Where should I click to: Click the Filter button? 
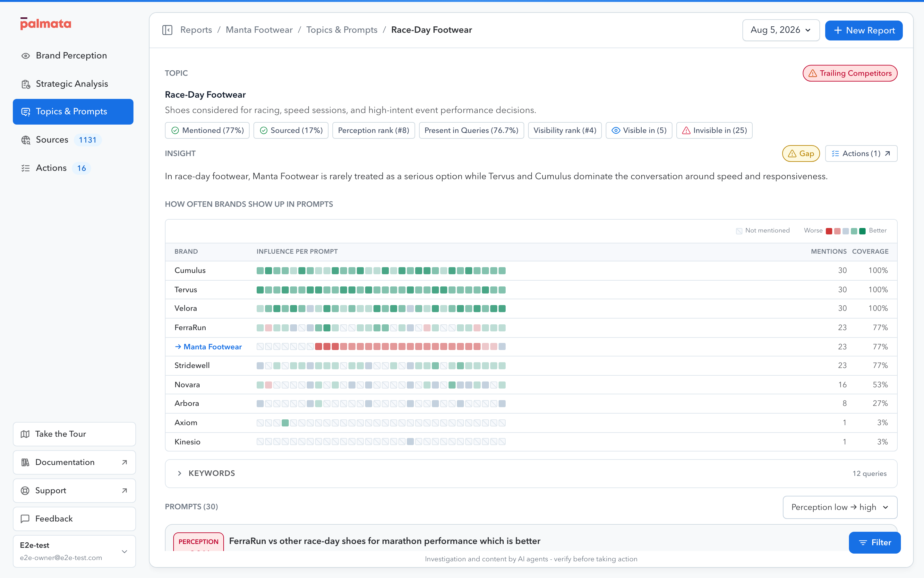pyautogui.click(x=875, y=543)
